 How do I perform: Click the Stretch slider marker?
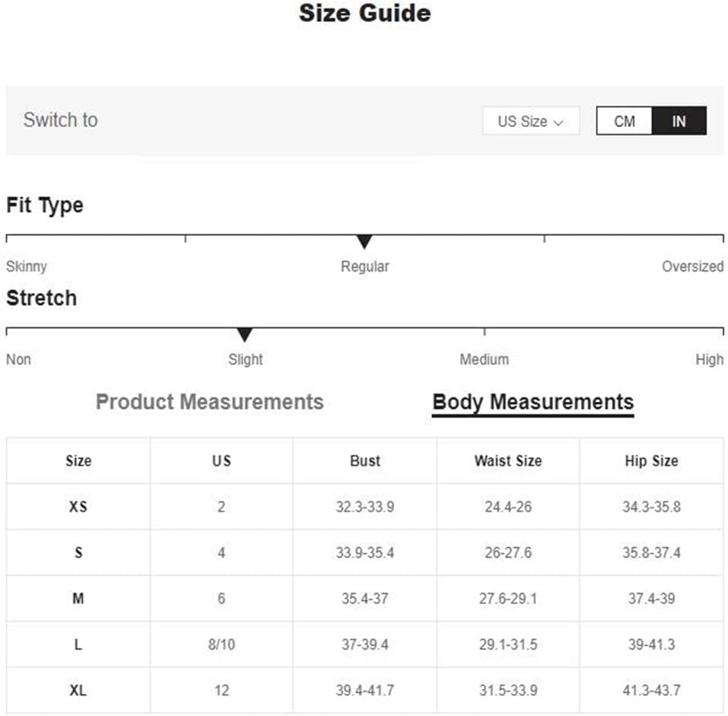(244, 335)
